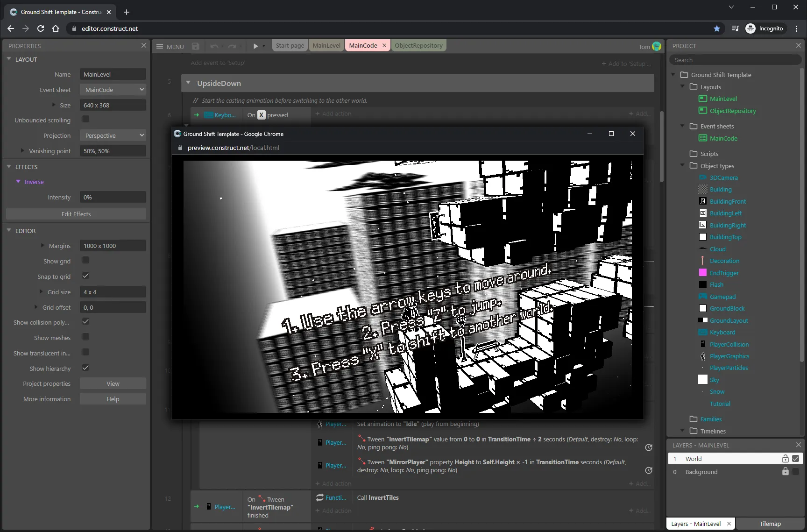
Task: Select the Gamepad object type
Action: 722,296
